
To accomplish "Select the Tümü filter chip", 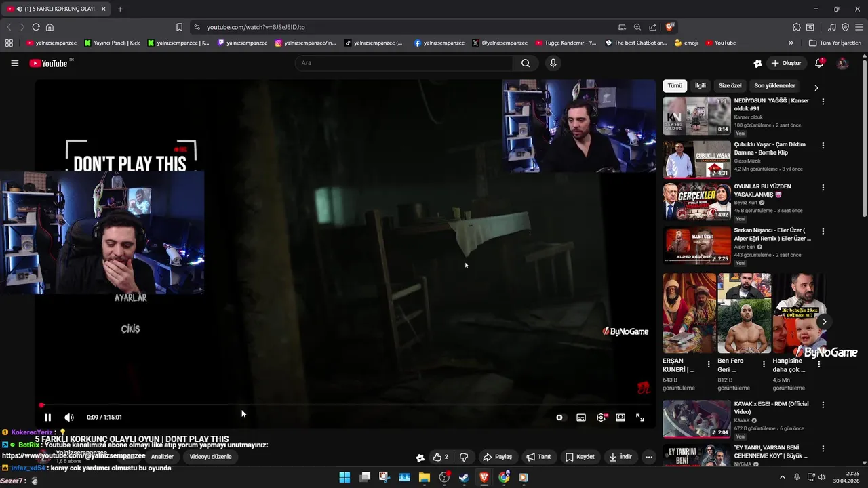I will (675, 86).
